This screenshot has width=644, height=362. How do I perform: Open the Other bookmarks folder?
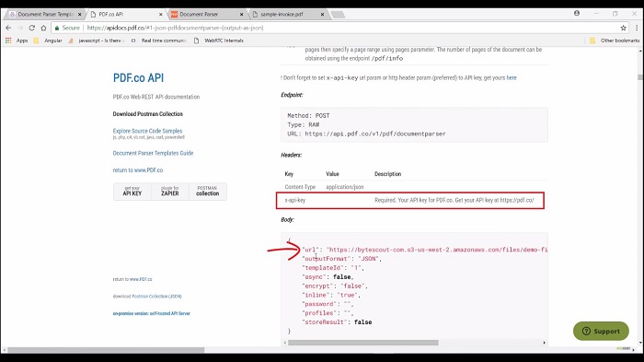tap(615, 41)
